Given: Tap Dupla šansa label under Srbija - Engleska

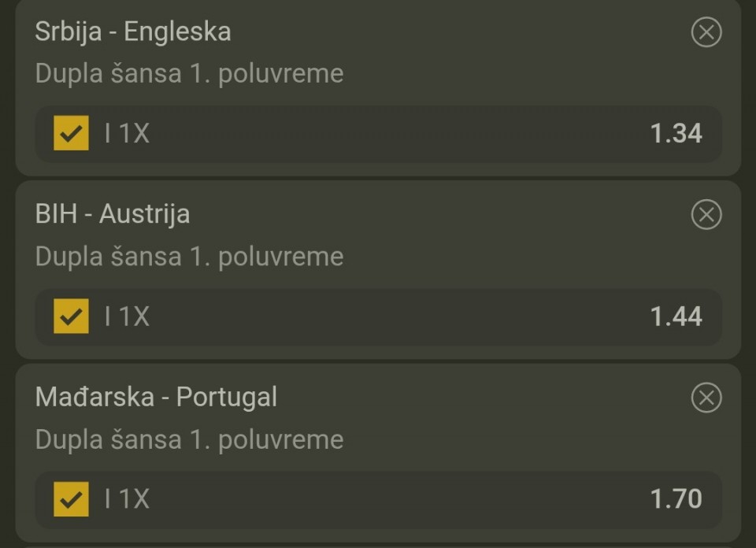Looking at the screenshot, I should 189,73.
